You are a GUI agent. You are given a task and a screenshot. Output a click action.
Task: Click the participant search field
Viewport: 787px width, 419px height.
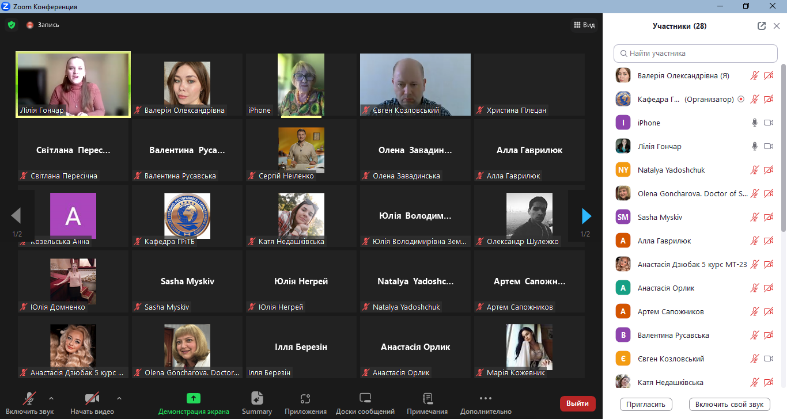[695, 53]
